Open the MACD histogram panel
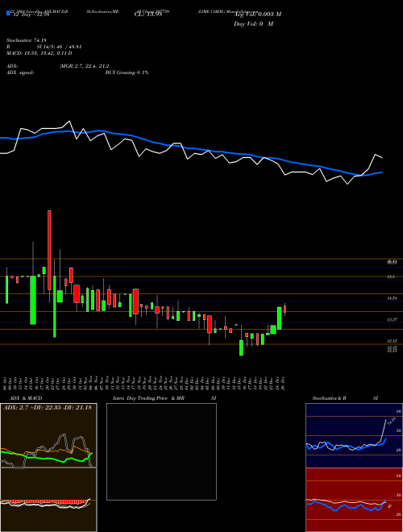The height and width of the screenshot is (532, 403). coord(48,500)
